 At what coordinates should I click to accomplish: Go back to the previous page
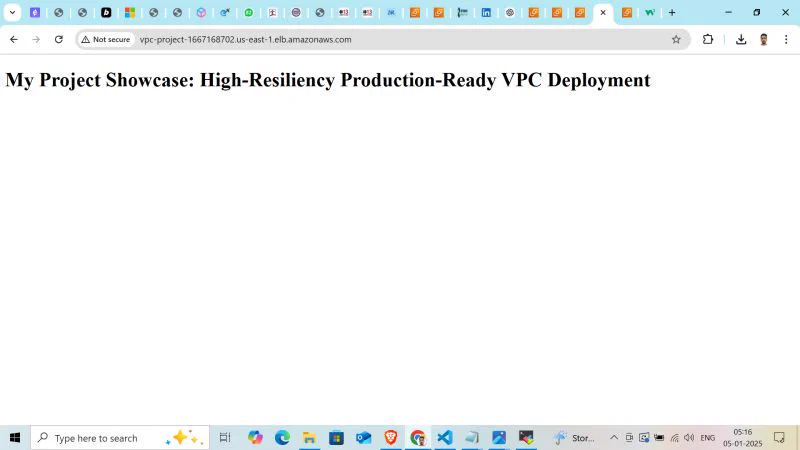point(14,39)
